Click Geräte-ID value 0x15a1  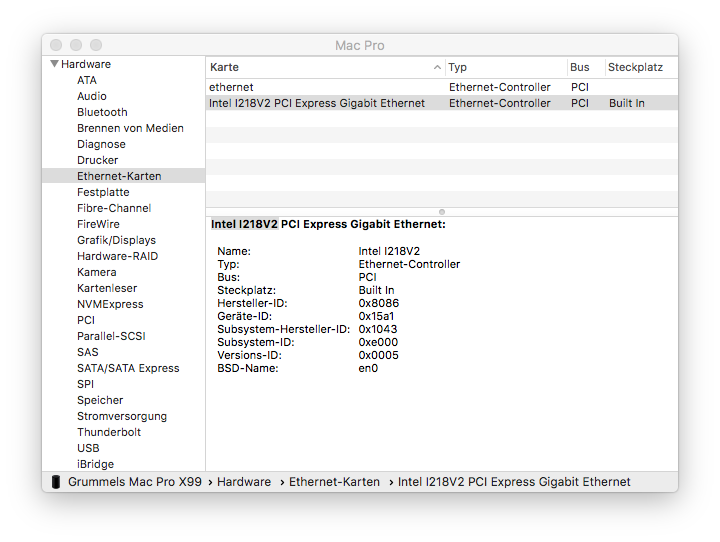pyautogui.click(x=376, y=316)
